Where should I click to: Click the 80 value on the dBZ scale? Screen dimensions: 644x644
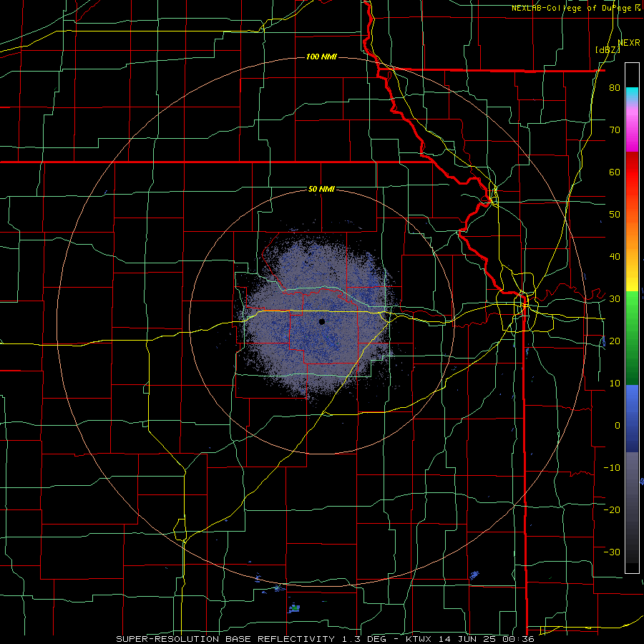615,87
